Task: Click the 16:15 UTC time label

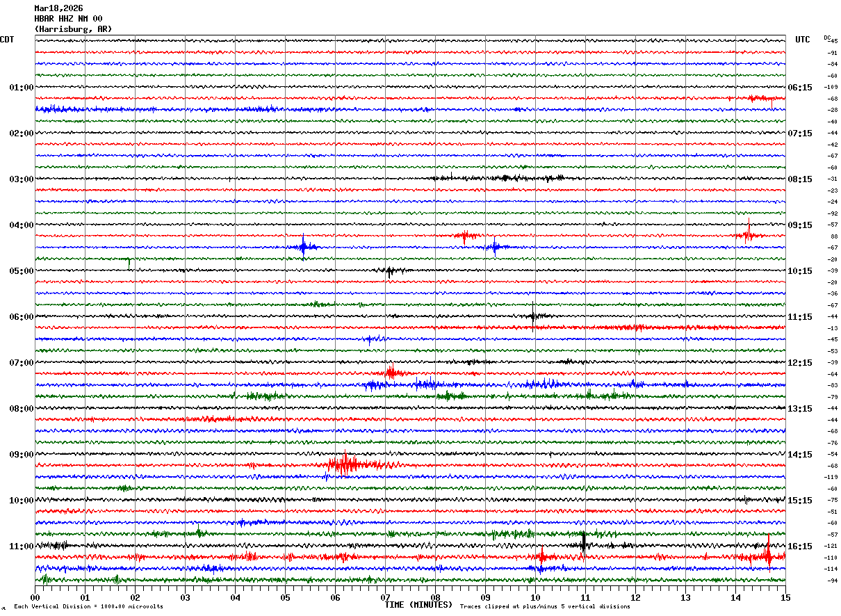Action: [800, 546]
